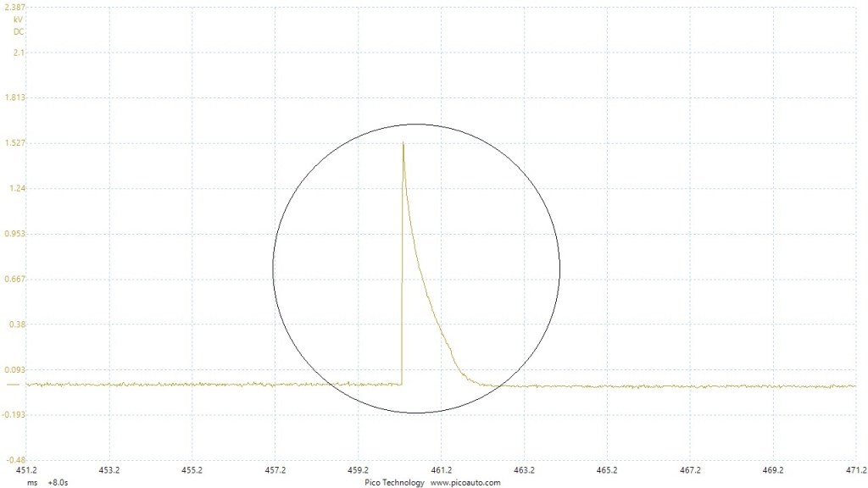Click the 1.527 voltage axis label
Image resolution: width=868 pixels, height=488 pixels.
(x=14, y=142)
